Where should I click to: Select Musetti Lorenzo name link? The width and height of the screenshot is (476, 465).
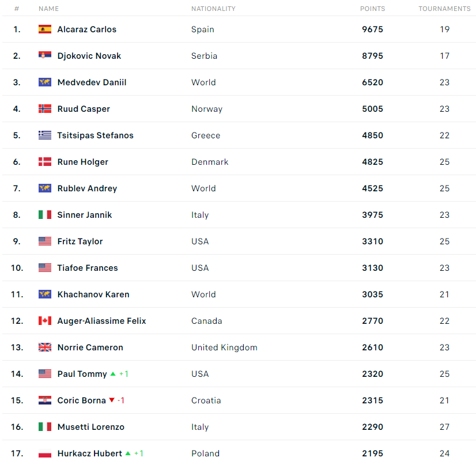(91, 427)
